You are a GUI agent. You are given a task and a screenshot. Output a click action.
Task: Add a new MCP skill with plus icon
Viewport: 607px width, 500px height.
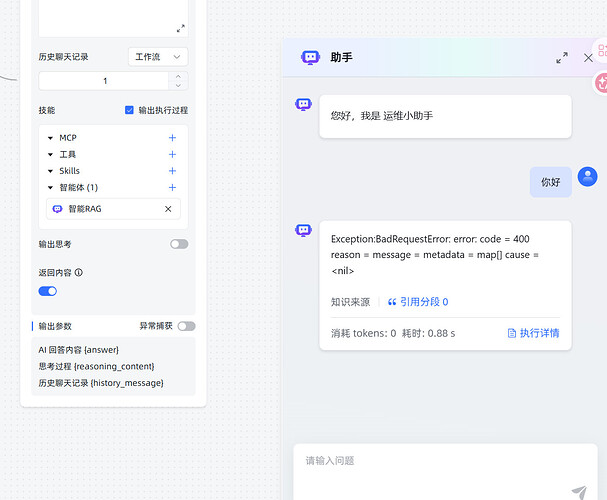click(172, 138)
